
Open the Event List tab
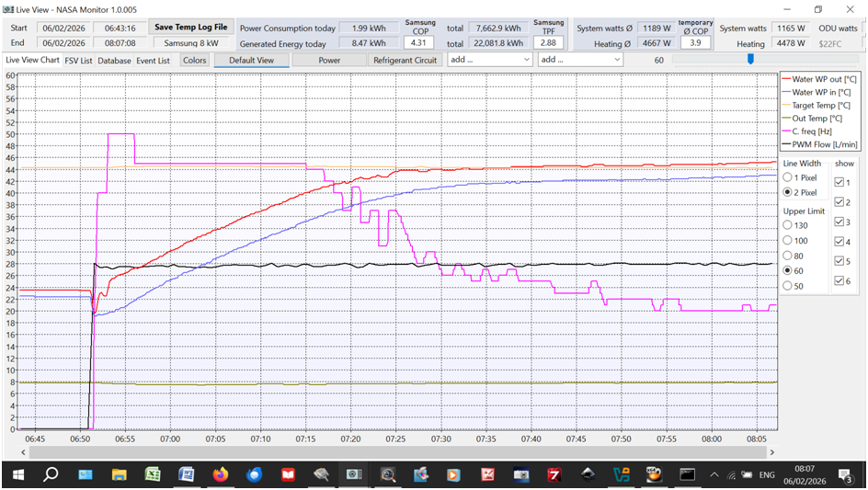pos(153,61)
